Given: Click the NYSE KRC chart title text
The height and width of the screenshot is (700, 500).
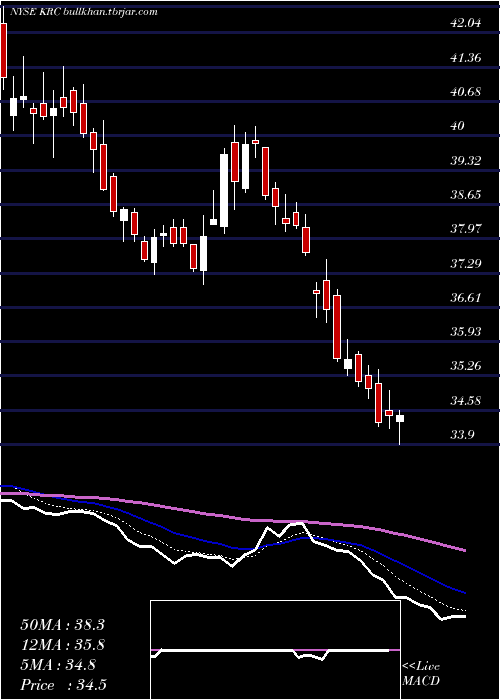Looking at the screenshot, I should (82, 12).
